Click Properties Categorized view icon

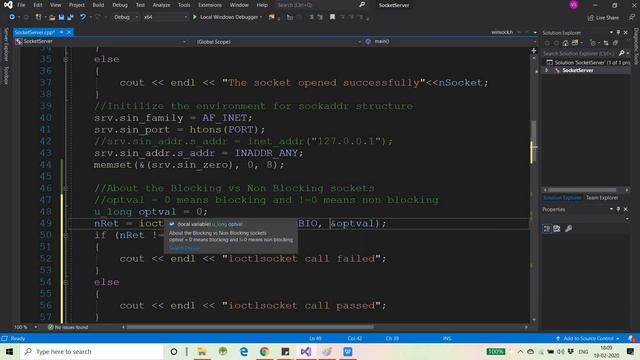(x=547, y=229)
